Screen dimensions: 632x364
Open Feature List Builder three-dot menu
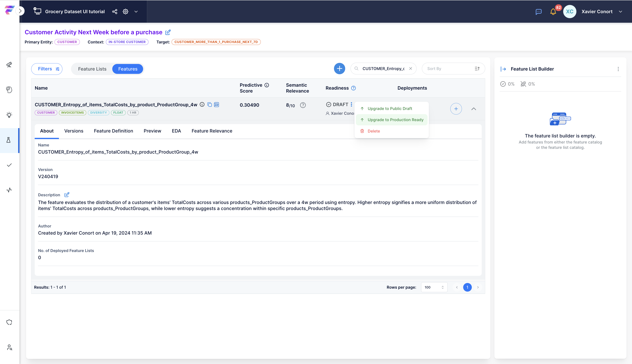click(618, 69)
